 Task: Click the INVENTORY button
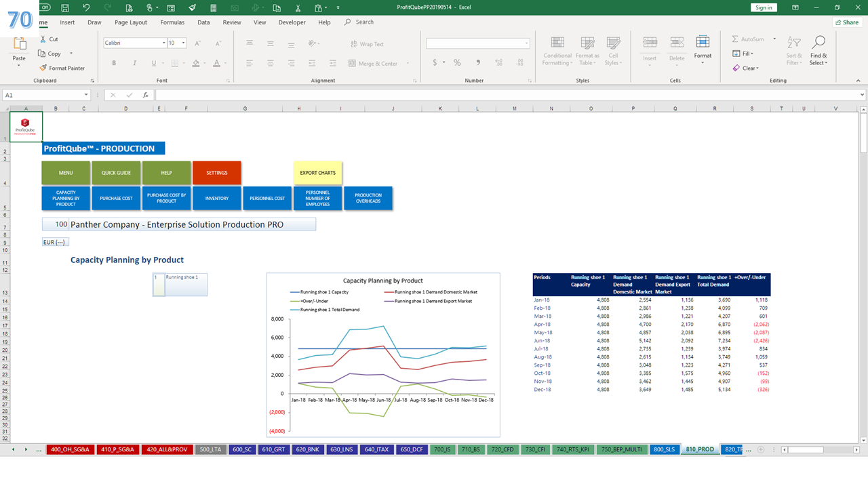tap(217, 199)
